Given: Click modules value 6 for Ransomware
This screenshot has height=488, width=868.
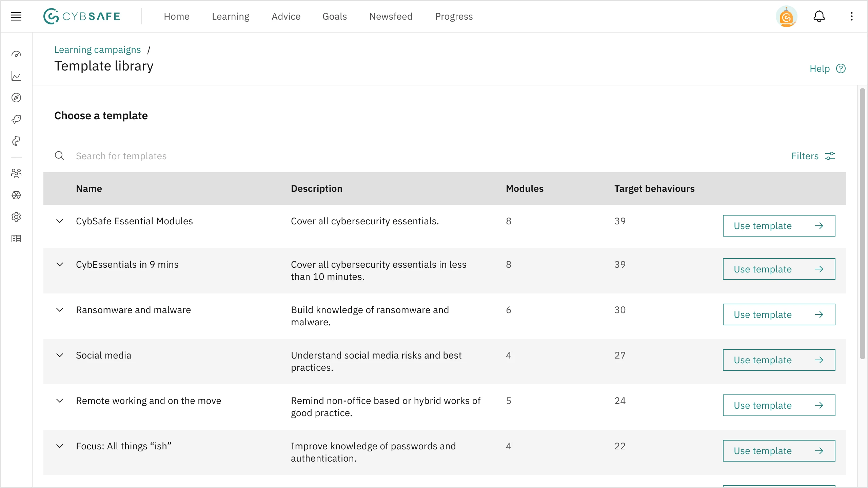Looking at the screenshot, I should coord(508,310).
